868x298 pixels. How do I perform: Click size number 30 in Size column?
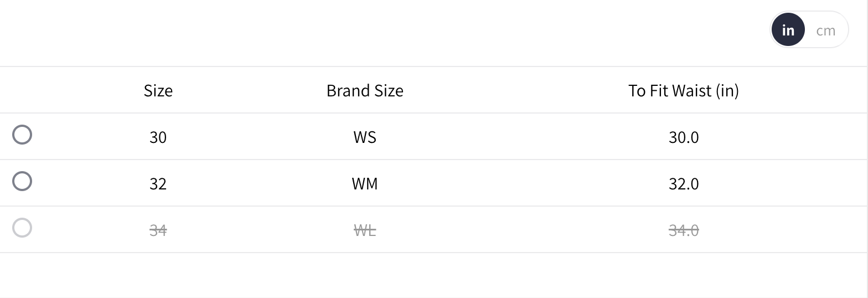[158, 137]
